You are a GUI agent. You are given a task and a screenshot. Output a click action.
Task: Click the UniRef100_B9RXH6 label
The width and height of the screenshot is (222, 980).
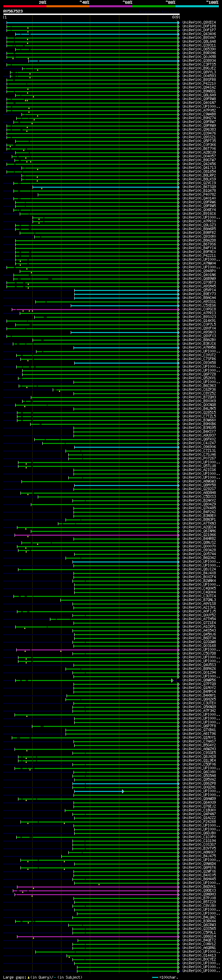199,53
